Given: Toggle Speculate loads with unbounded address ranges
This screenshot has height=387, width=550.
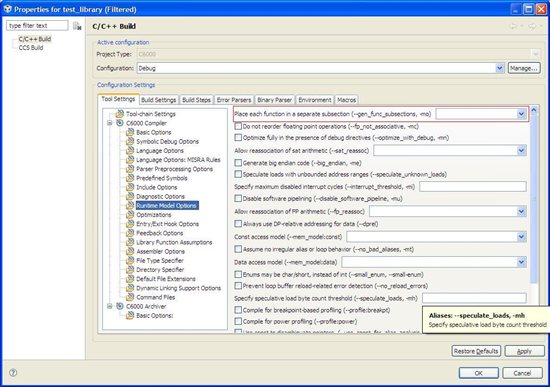Looking at the screenshot, I should pyautogui.click(x=238, y=174).
